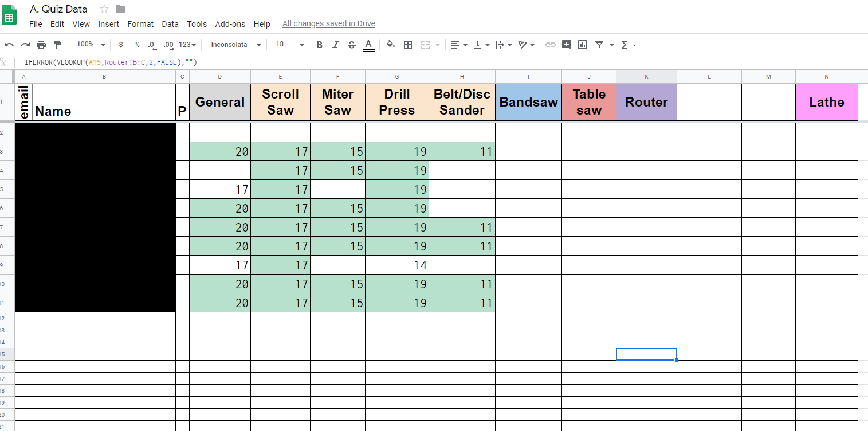Select column D header
Screen dimensions: 868x431
tap(220, 76)
